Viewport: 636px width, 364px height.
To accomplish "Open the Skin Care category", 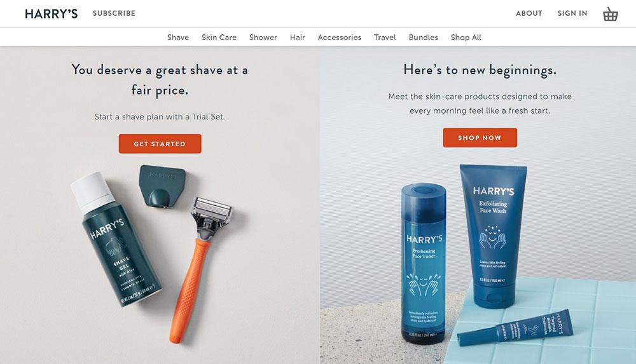I will (x=219, y=37).
